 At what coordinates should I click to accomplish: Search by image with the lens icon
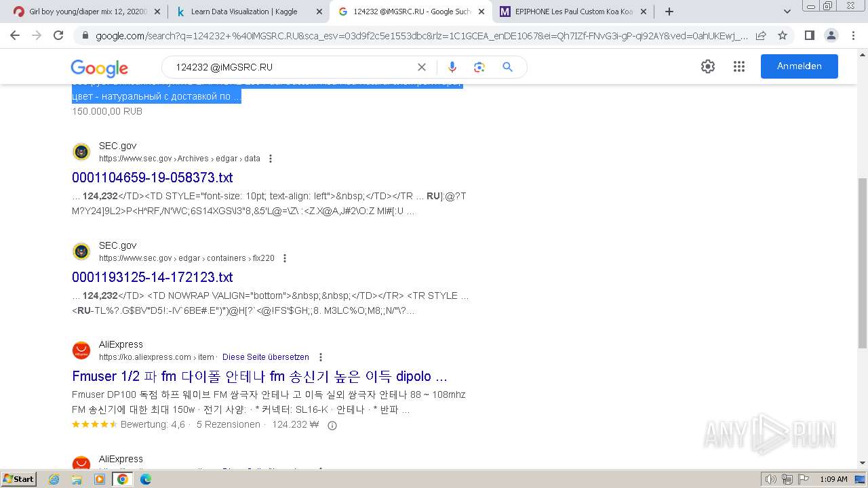479,67
